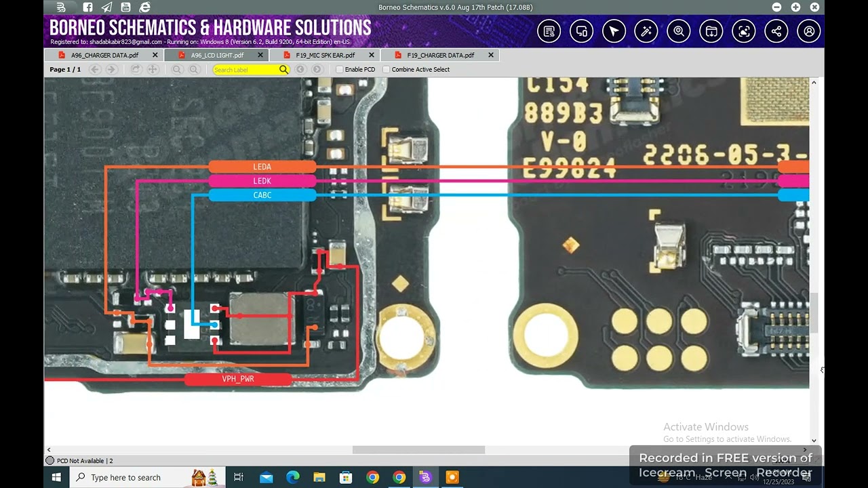Click the orange Icecream Recorder taskbar icon
Image resolution: width=868 pixels, height=488 pixels.
coord(452,477)
